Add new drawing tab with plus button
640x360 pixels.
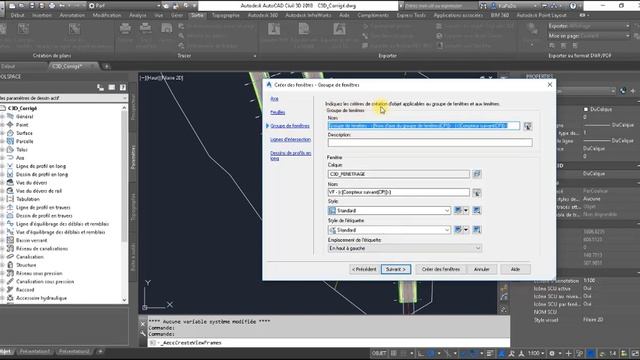107,66
